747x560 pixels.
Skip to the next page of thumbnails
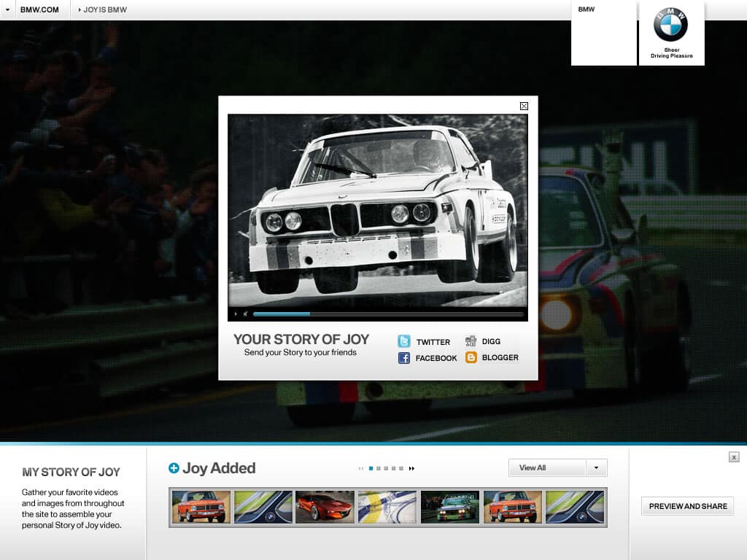[412, 468]
